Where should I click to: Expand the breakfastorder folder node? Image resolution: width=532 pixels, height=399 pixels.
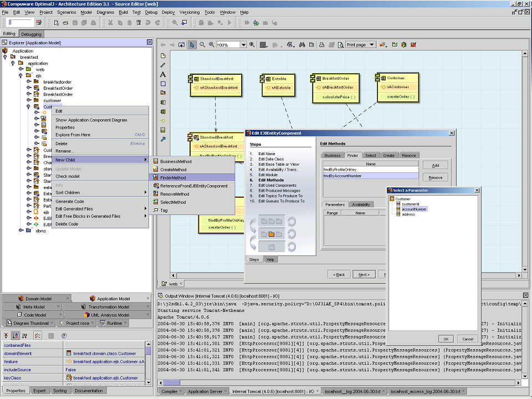(x=29, y=82)
